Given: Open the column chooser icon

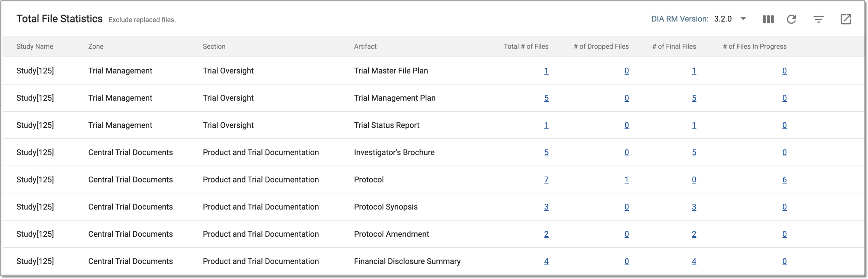Looking at the screenshot, I should 768,19.
